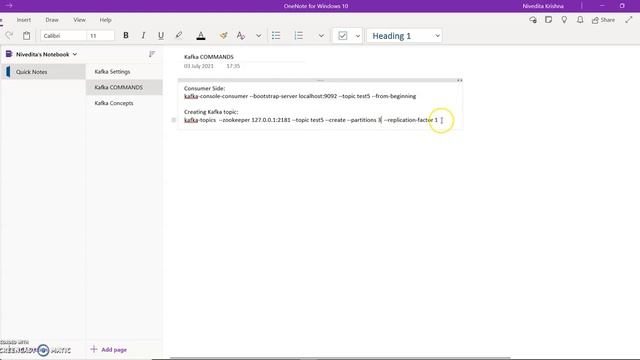Viewport: 640px width, 360px height.
Task: Click the page title Kafka COMMANDS
Action: click(209, 57)
